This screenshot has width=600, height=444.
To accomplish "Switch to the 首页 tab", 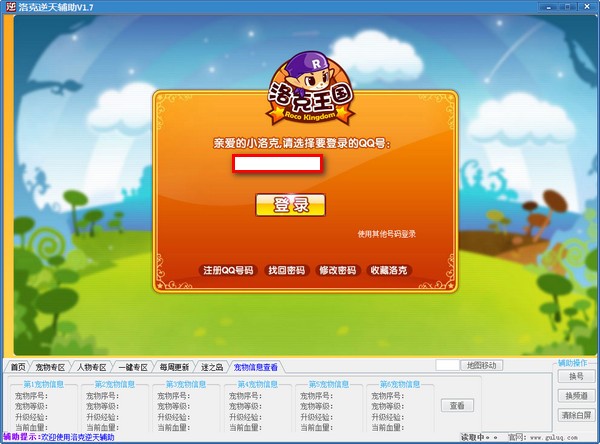I will [x=18, y=367].
